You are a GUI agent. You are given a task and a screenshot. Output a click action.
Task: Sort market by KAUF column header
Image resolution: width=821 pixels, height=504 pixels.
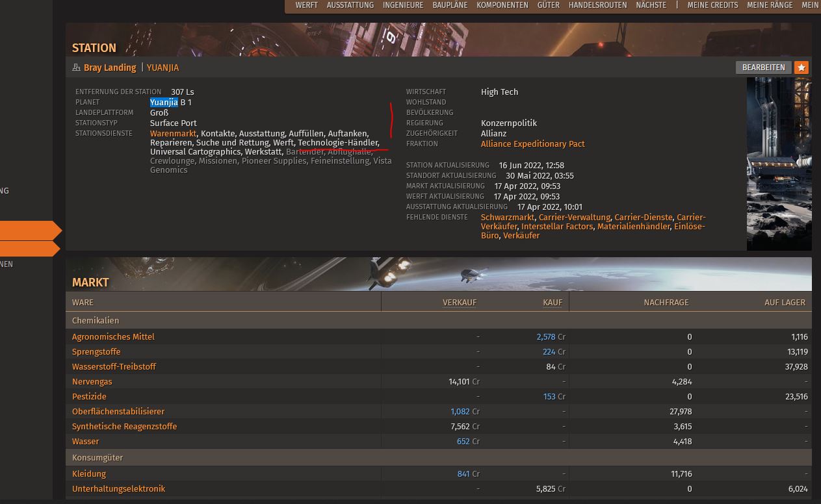pyautogui.click(x=553, y=302)
